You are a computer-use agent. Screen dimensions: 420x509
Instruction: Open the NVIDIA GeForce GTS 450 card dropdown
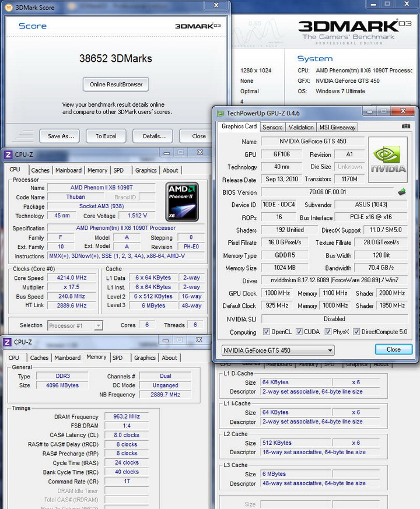tap(278, 350)
